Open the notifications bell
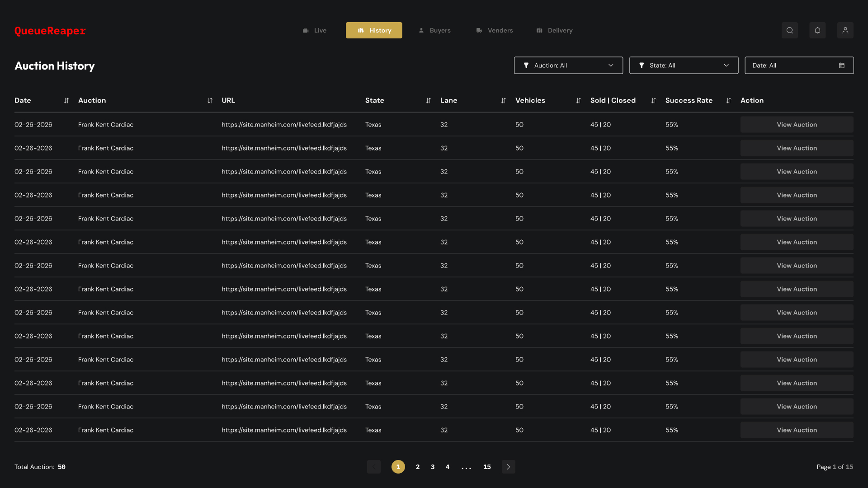The width and height of the screenshot is (868, 488). coord(817,30)
